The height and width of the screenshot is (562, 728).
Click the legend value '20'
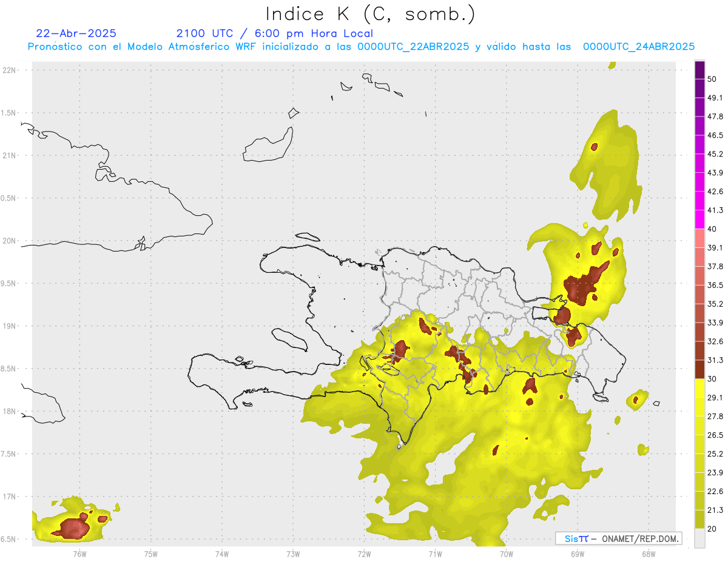coord(713,529)
